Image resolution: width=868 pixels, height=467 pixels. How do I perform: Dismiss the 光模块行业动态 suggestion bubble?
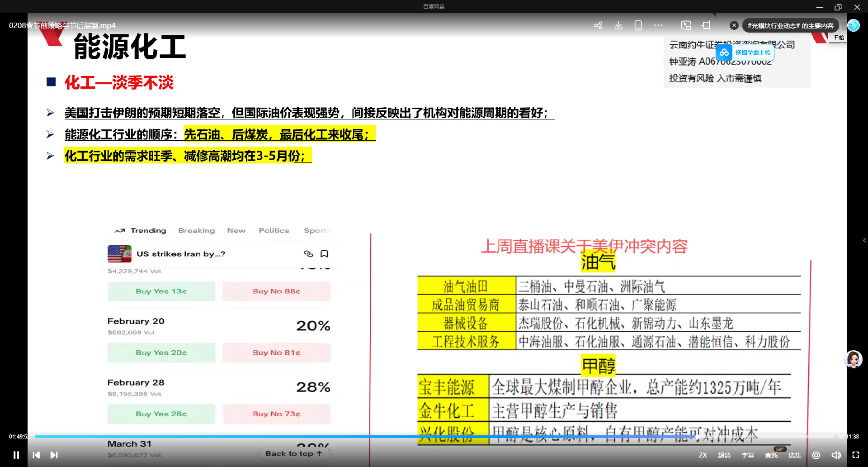734,25
